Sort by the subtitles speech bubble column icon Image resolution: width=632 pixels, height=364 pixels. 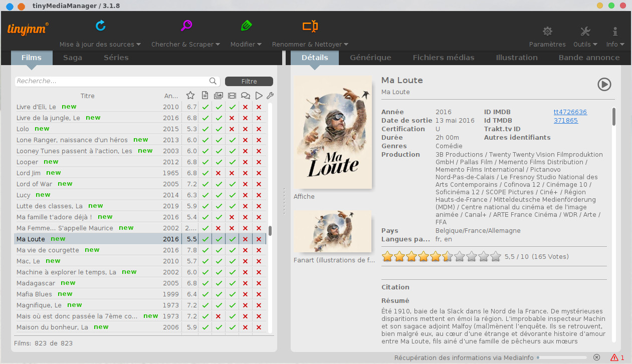click(246, 96)
